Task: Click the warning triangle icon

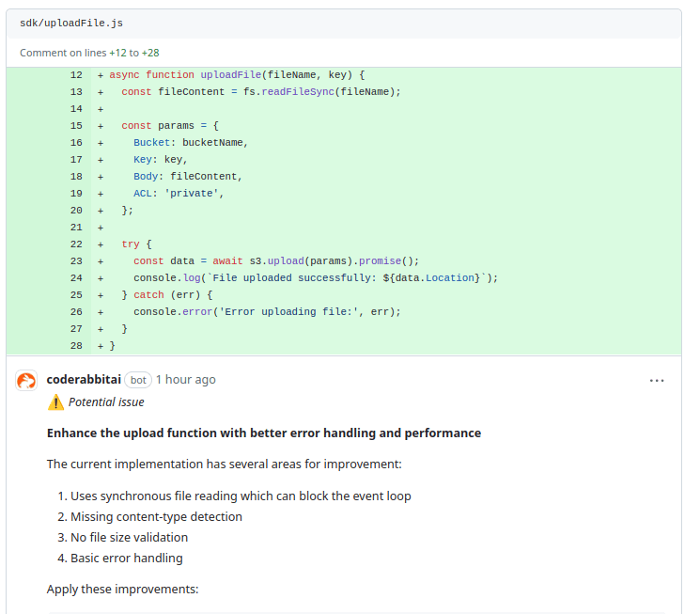Action: click(55, 402)
